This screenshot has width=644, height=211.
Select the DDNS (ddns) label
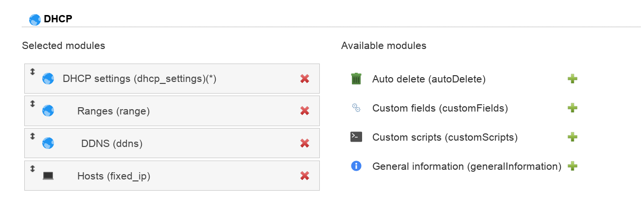(x=112, y=144)
